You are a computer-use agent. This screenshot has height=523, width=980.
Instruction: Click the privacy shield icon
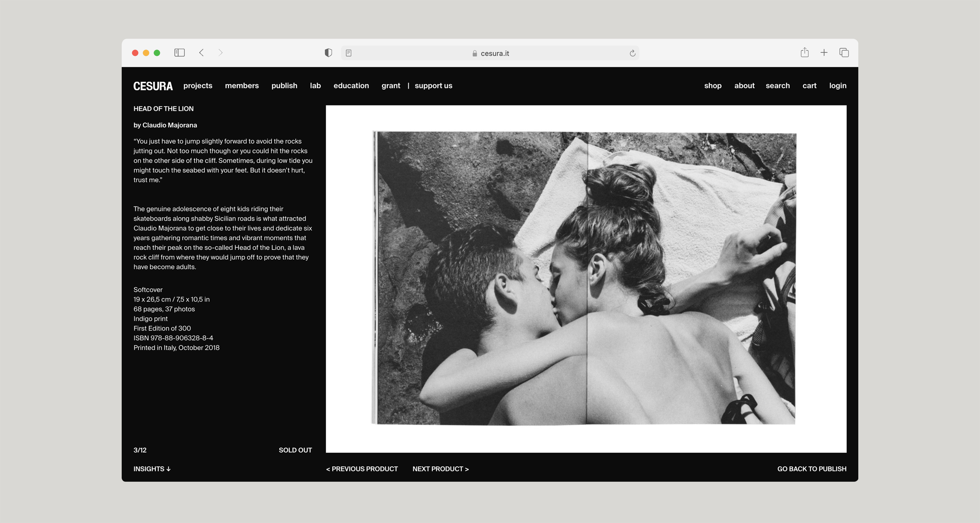[x=328, y=53]
